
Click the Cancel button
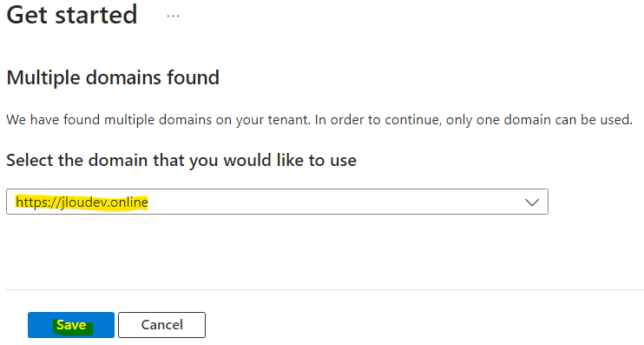[x=161, y=325]
